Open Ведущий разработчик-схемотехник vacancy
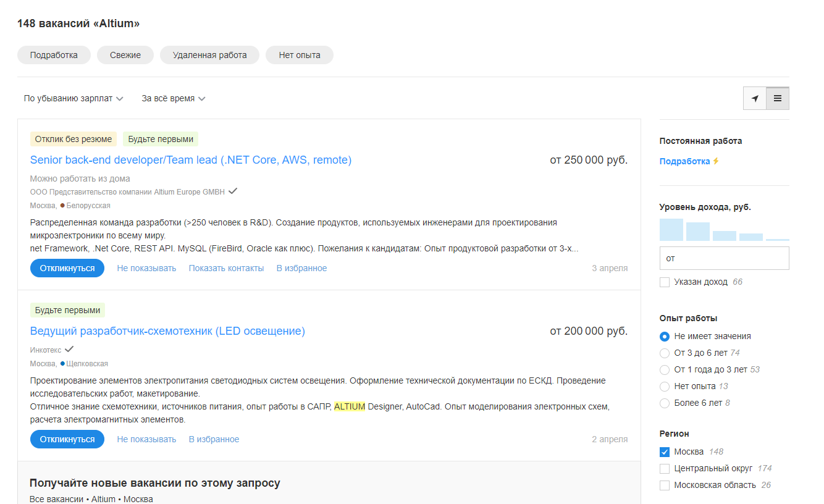The image size is (824, 504). 167,331
